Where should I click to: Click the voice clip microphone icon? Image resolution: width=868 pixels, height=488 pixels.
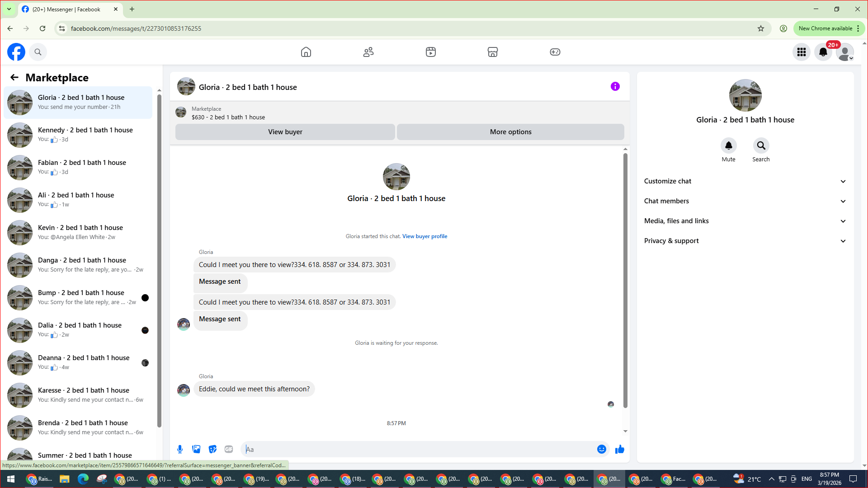click(x=180, y=449)
